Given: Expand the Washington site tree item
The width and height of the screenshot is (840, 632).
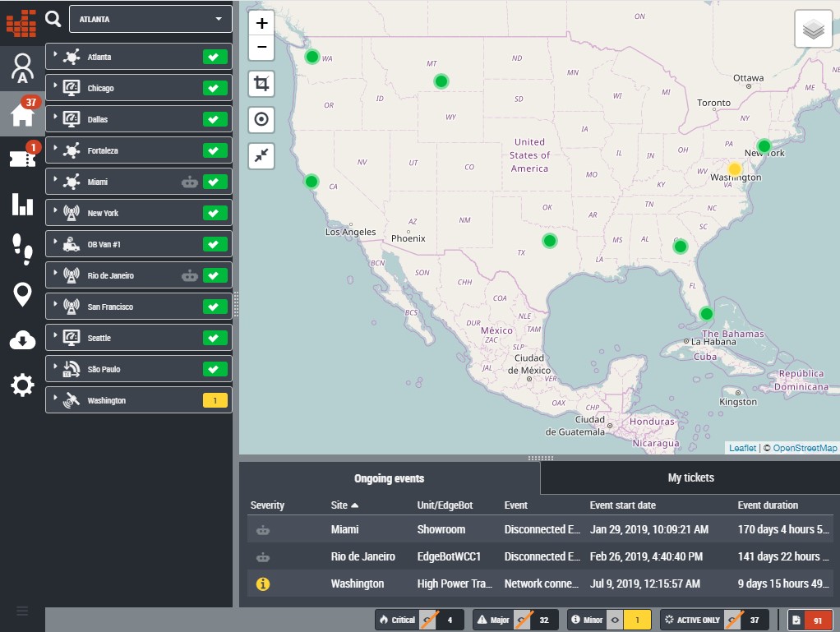Looking at the screenshot, I should click(x=54, y=400).
